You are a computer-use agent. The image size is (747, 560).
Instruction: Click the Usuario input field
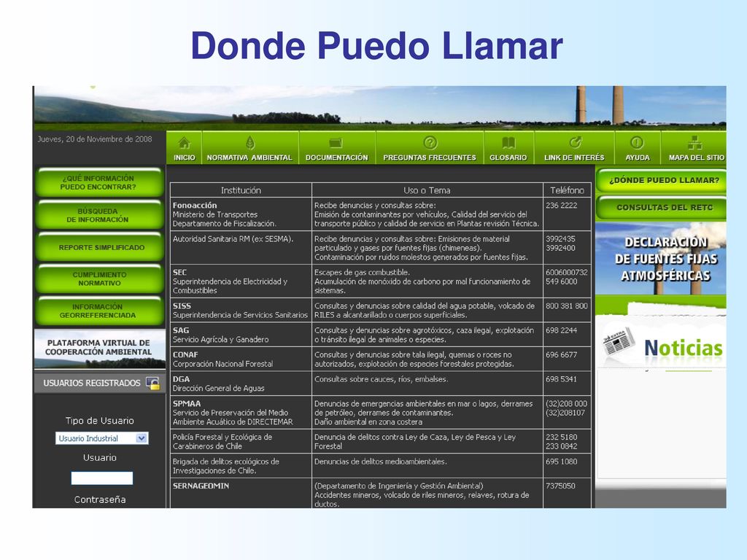point(102,478)
